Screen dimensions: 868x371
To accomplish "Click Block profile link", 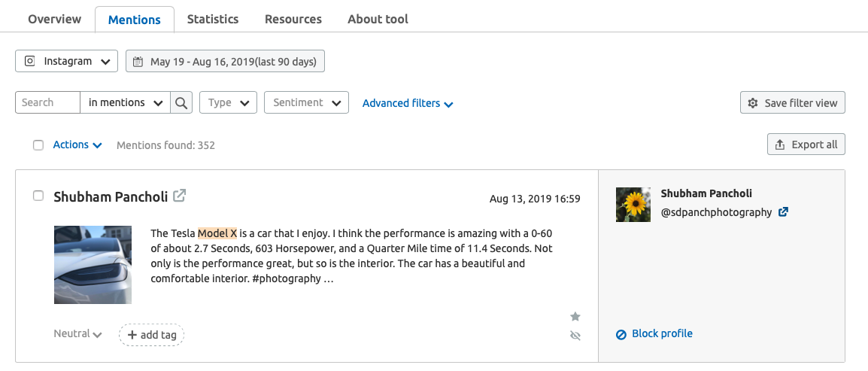I will pyautogui.click(x=654, y=333).
